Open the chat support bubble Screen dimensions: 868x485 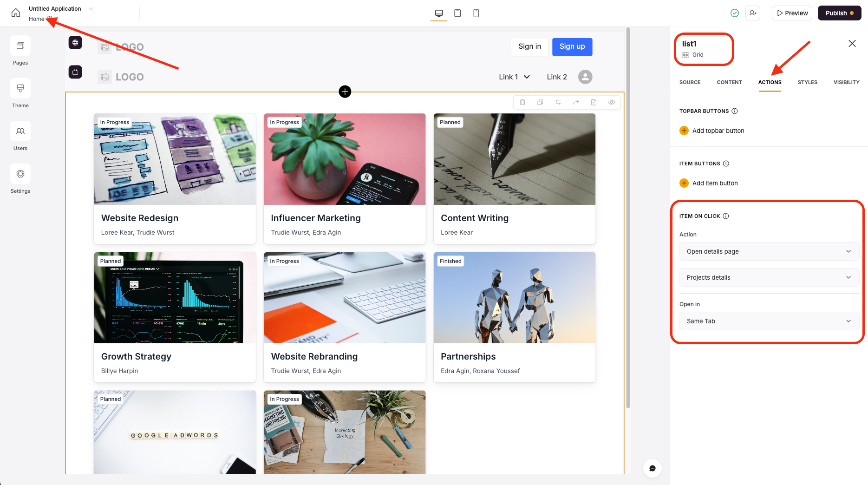pos(653,468)
